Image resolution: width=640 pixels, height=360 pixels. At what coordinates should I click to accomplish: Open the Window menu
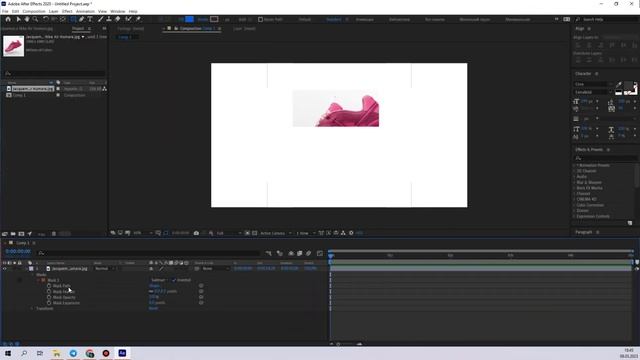point(118,11)
